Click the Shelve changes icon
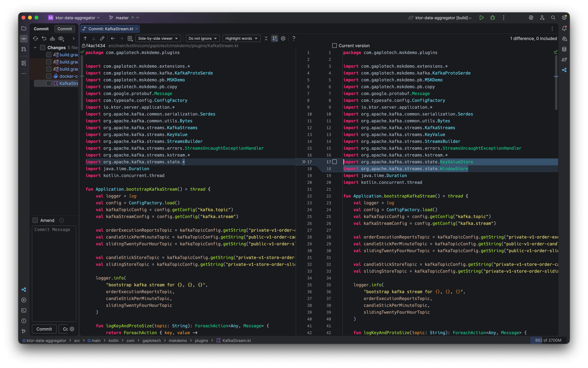588x368 pixels. (x=52, y=38)
